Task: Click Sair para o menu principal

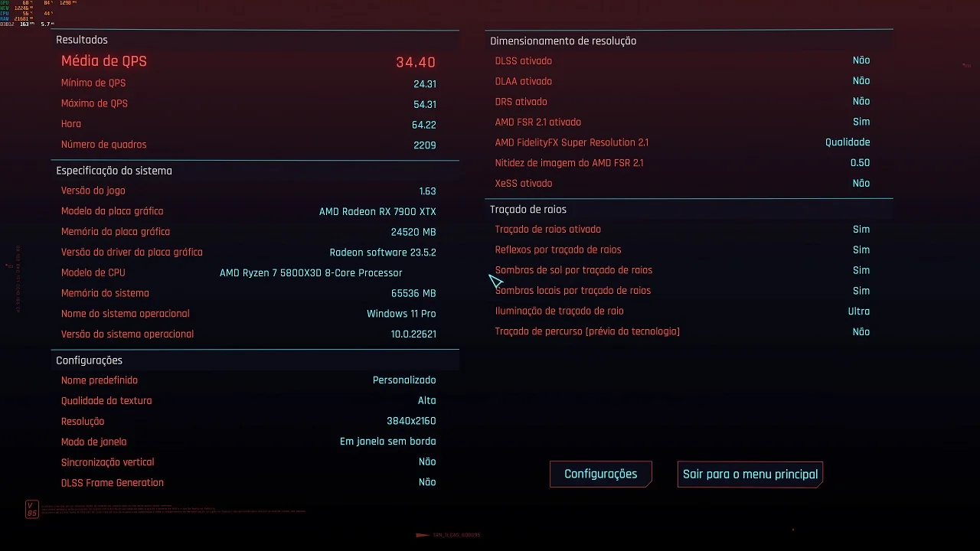Action: click(x=750, y=474)
